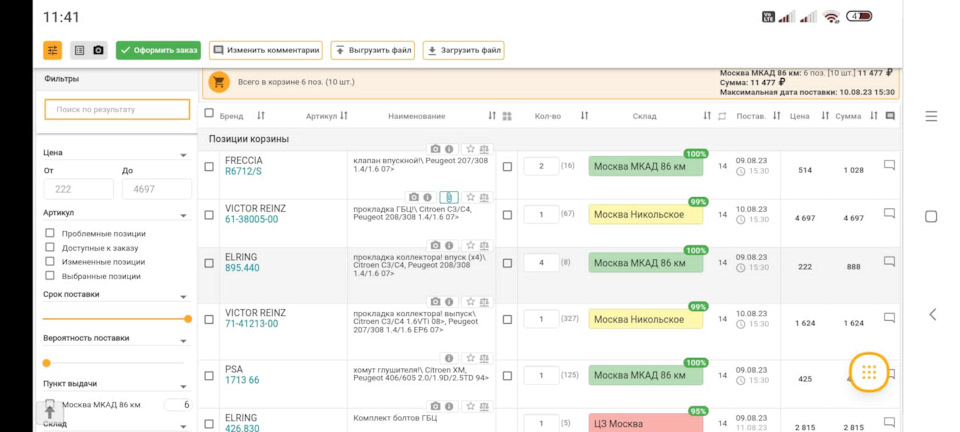Image resolution: width=960 pixels, height=432 pixels.
Task: Click the exchange arrows icon in header
Action: (x=722, y=116)
